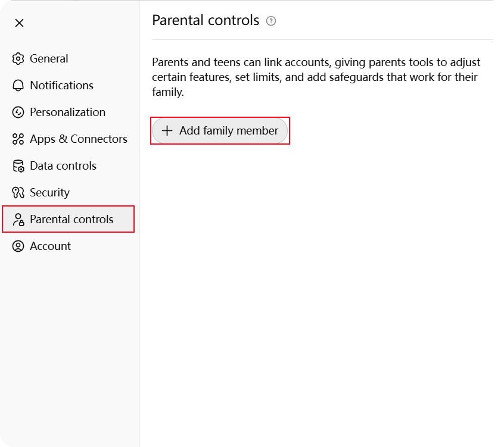Click the Personalization clock-style icon

18,112
